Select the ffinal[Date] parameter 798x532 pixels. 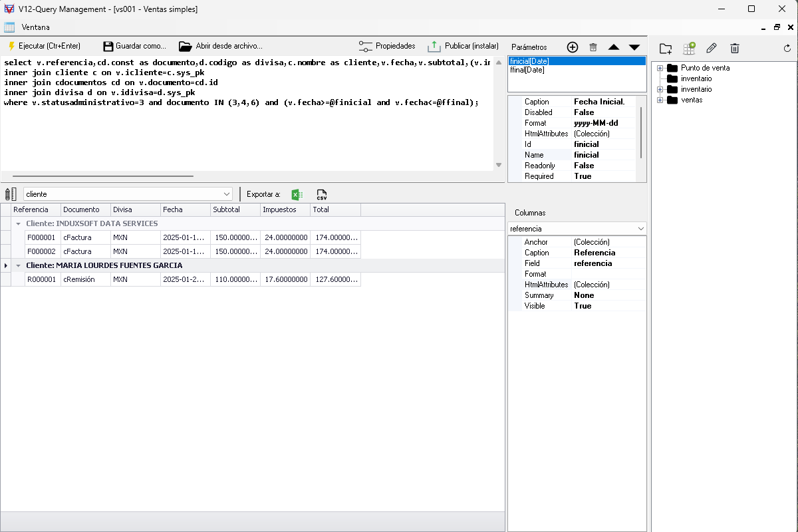[x=527, y=70]
